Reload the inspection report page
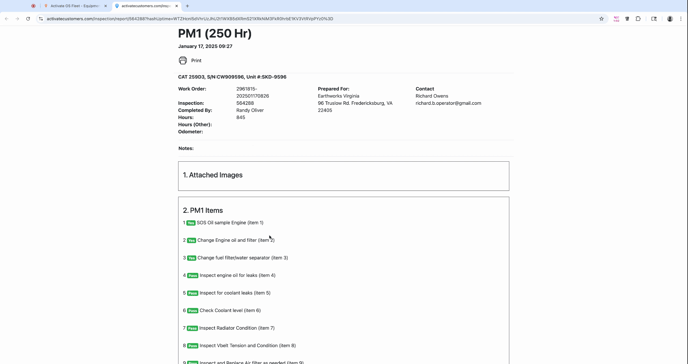 28,19
